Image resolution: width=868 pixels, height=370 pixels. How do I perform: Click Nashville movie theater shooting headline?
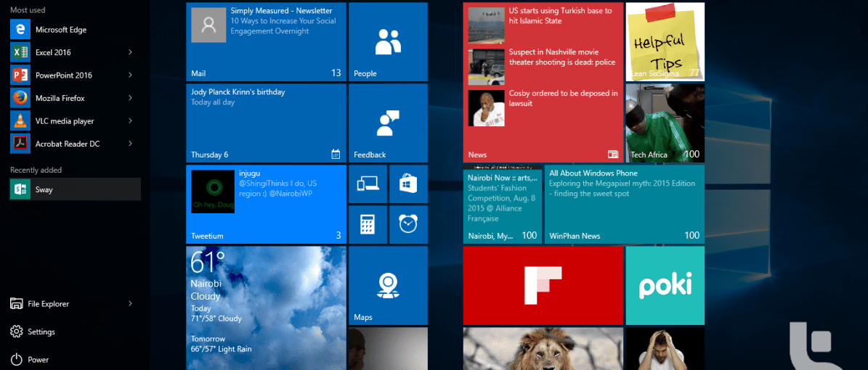tap(562, 57)
